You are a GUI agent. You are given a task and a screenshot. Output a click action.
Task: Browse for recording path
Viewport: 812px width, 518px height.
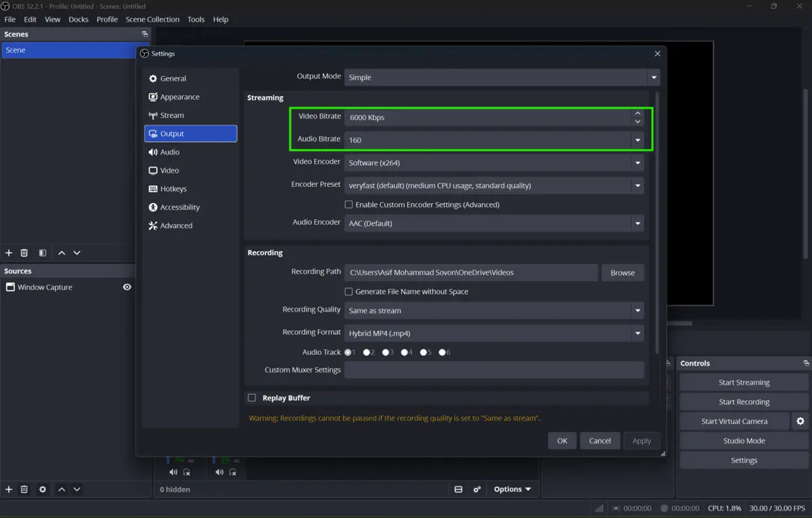point(623,273)
